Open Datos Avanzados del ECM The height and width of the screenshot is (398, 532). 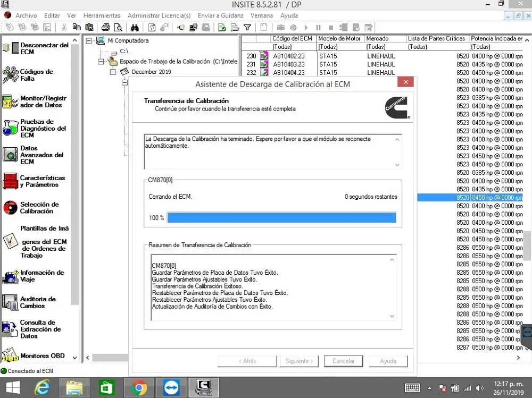click(33, 155)
